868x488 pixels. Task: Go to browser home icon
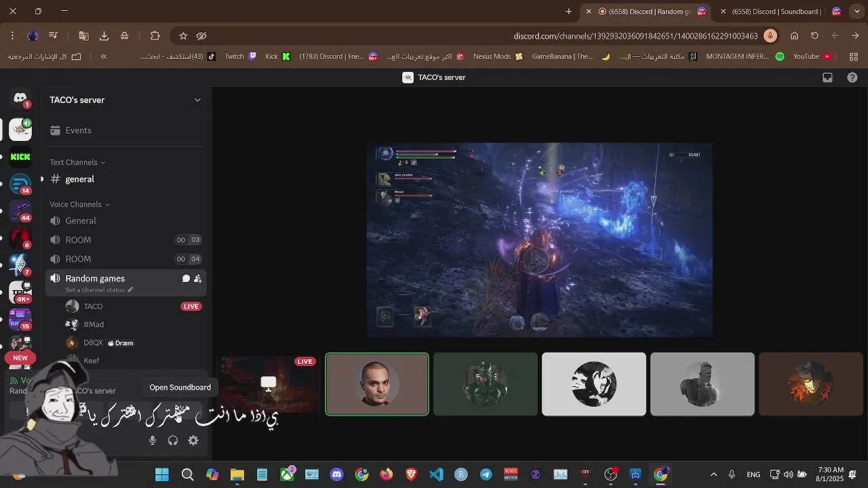794,36
